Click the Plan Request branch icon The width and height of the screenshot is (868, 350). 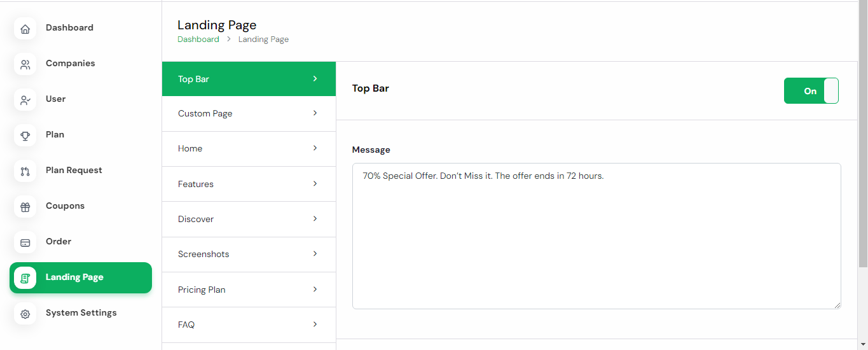[25, 171]
